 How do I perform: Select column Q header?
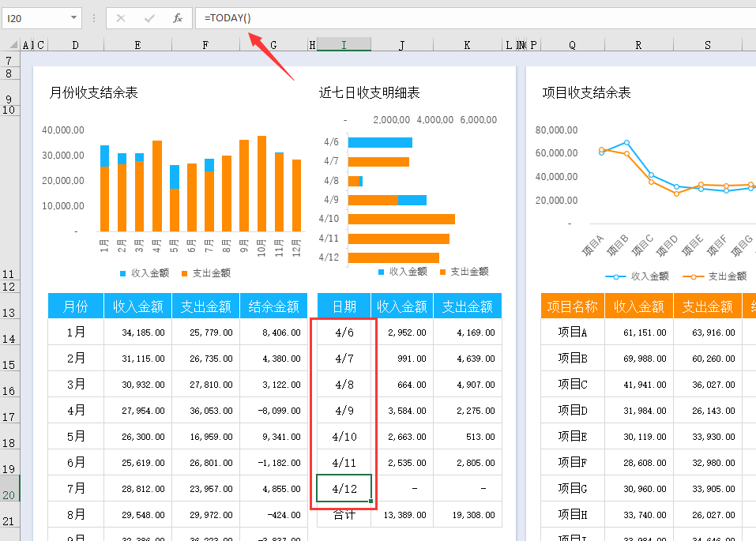click(572, 45)
